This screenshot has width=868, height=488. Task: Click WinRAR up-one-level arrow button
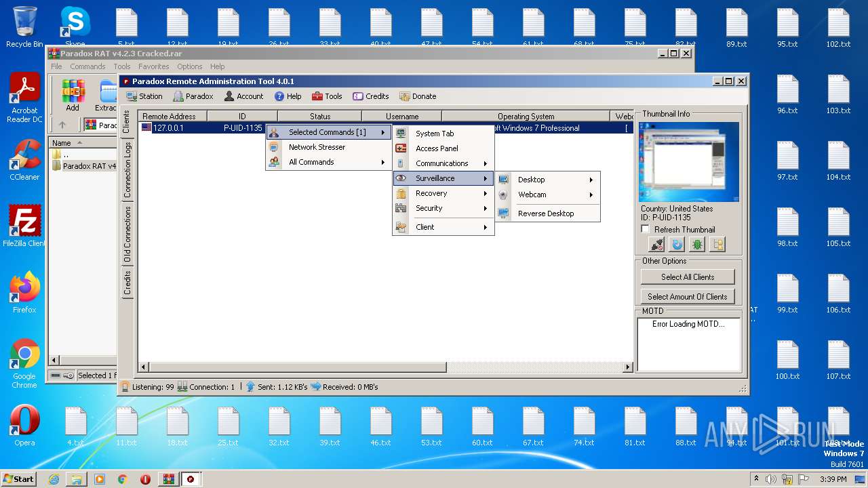click(x=62, y=125)
